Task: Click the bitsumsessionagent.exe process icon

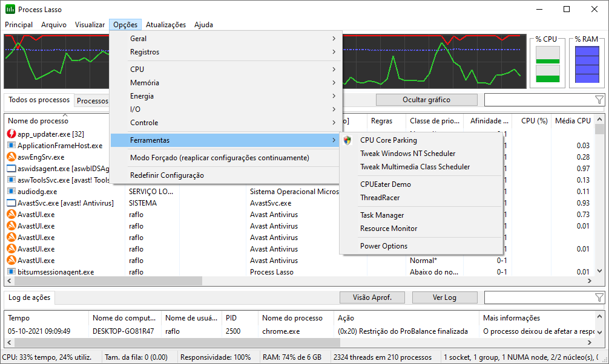Action: [x=11, y=272]
